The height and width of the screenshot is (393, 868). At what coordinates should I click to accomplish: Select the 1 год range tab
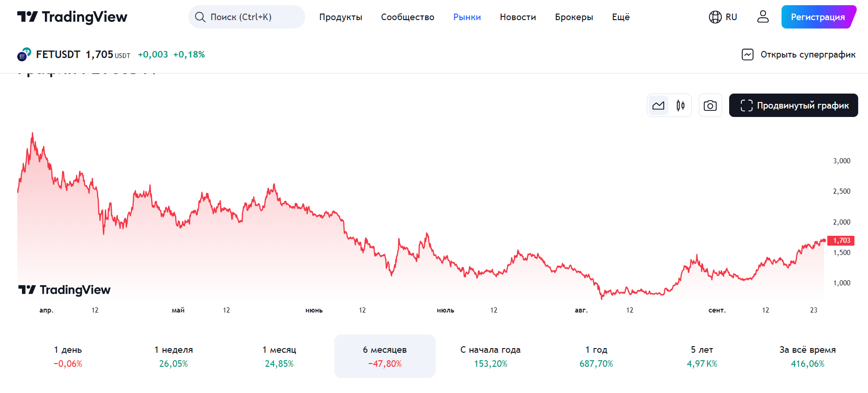click(x=596, y=356)
